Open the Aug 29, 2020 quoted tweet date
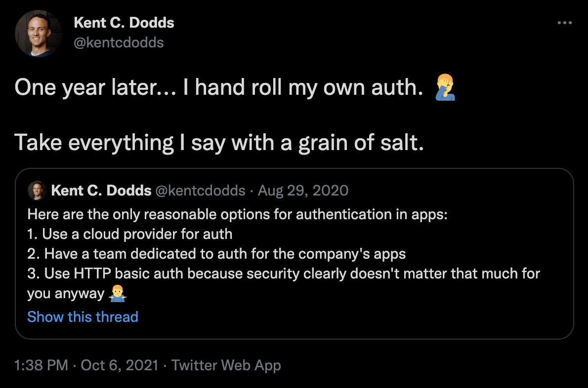Screen dimensions: 588x388 (303, 191)
